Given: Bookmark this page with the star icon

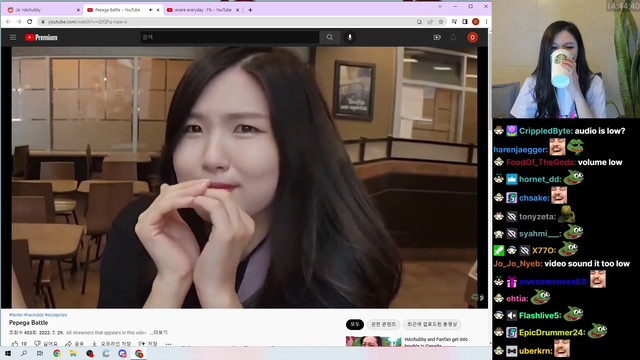Looking at the screenshot, I should 441,22.
